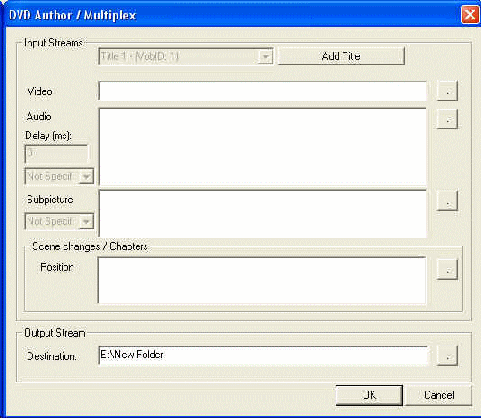Browse for a chapter Position file
This screenshot has height=418, width=481.
point(447,269)
